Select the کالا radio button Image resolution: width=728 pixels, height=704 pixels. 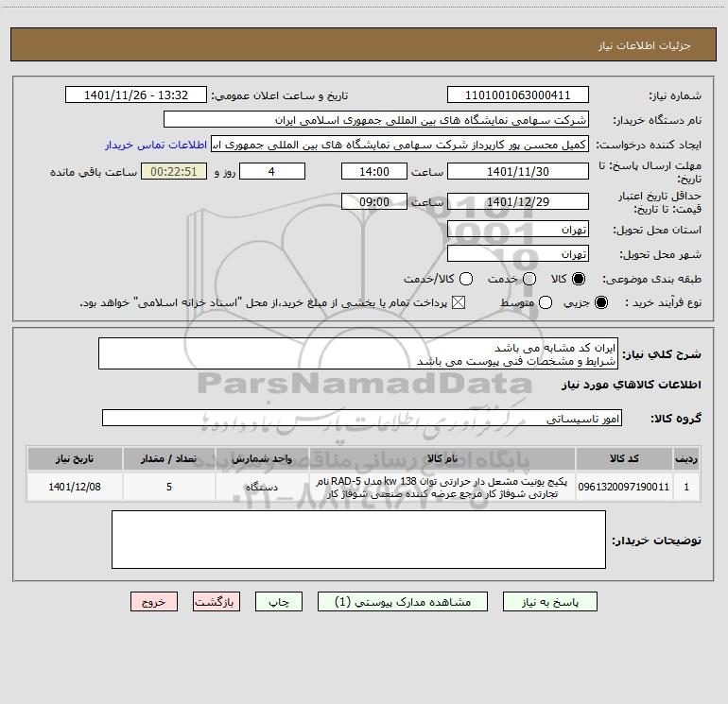tap(579, 279)
